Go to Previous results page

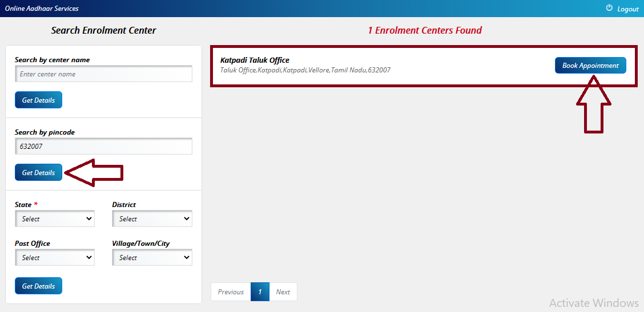(x=231, y=292)
